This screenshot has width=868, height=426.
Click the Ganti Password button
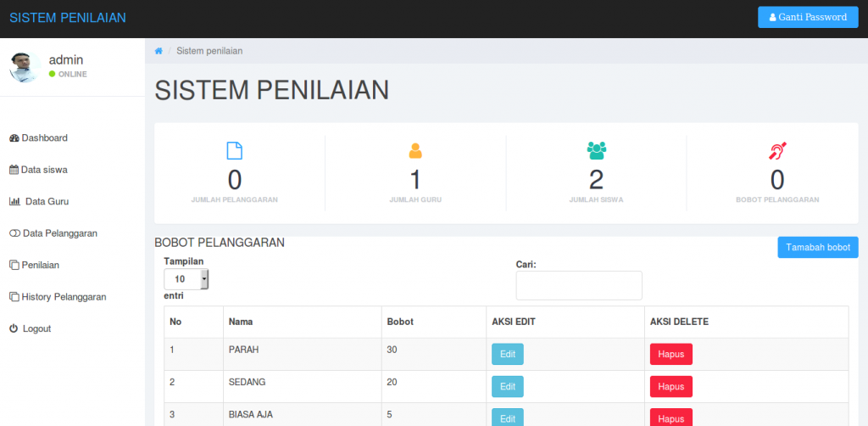pos(808,17)
